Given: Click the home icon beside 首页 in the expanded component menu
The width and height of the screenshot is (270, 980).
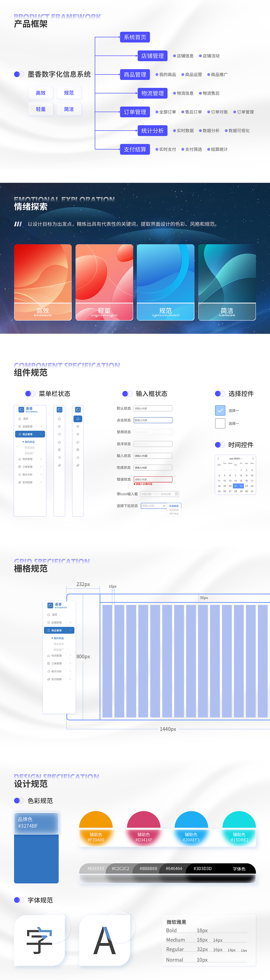Looking at the screenshot, I should [x=20, y=418].
